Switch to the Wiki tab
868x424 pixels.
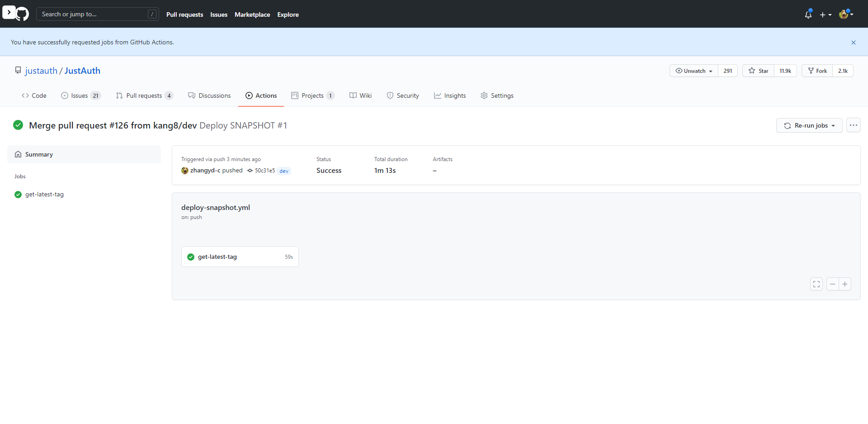360,95
